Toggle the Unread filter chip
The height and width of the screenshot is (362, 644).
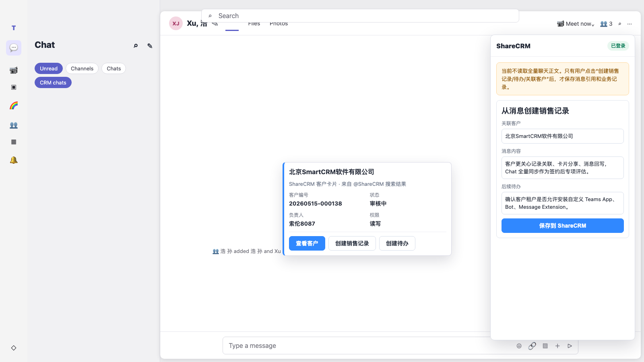pos(49,68)
